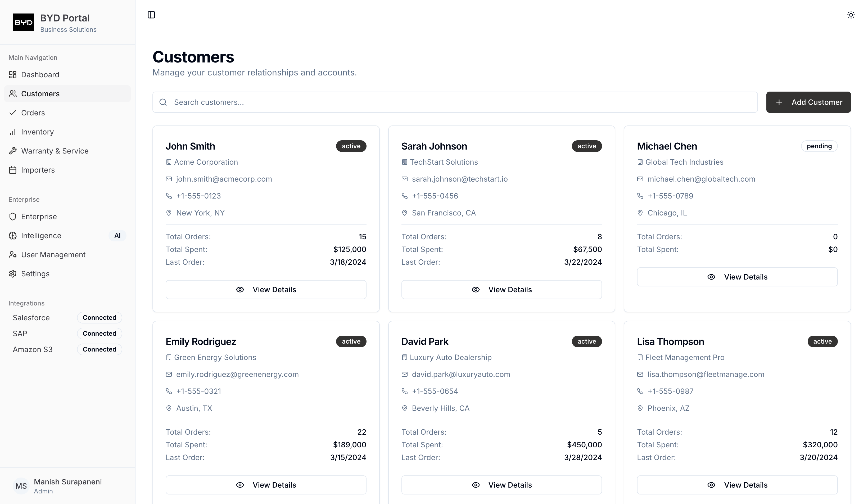This screenshot has height=504, width=868.
Task: Open Warranty & Service page
Action: click(x=67, y=151)
